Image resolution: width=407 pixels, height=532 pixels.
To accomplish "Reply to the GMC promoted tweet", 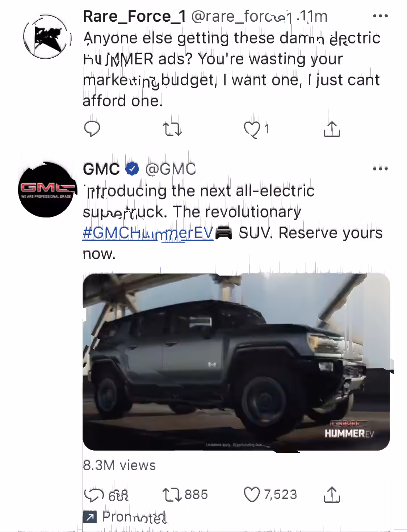I will coord(92,495).
